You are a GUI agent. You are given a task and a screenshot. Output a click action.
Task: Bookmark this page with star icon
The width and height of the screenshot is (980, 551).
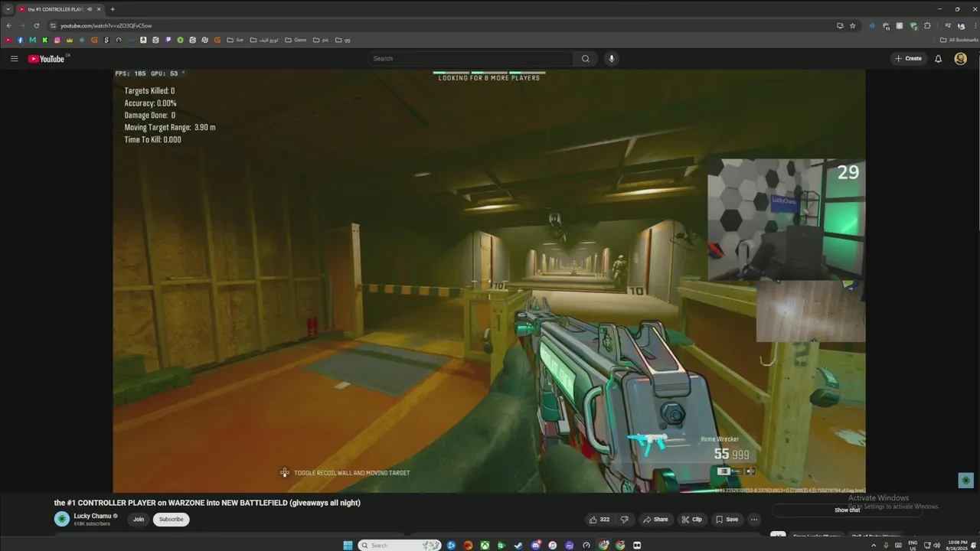click(x=853, y=25)
